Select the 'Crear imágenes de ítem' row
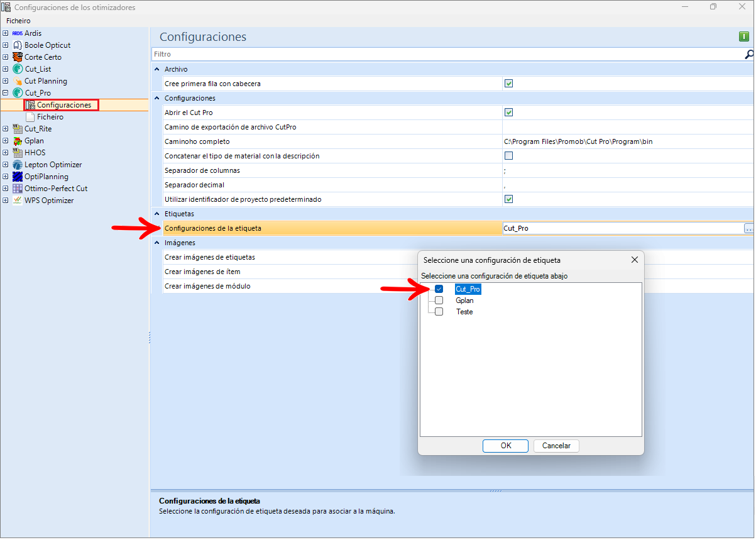Viewport: 756px width, 540px height. (202, 272)
